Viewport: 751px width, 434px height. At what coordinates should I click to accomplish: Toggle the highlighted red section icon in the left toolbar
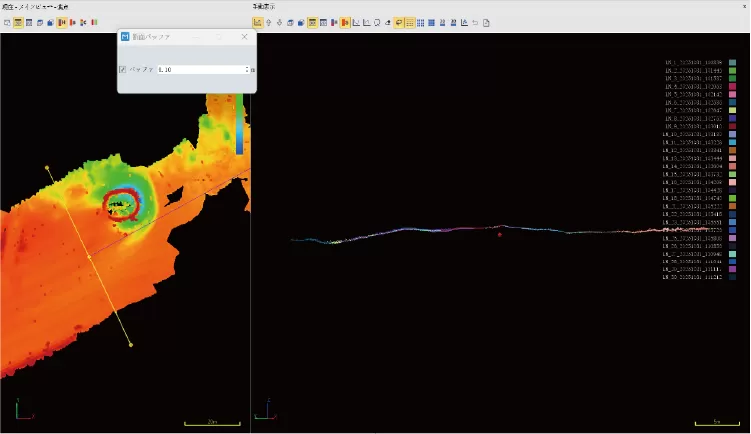tap(61, 21)
